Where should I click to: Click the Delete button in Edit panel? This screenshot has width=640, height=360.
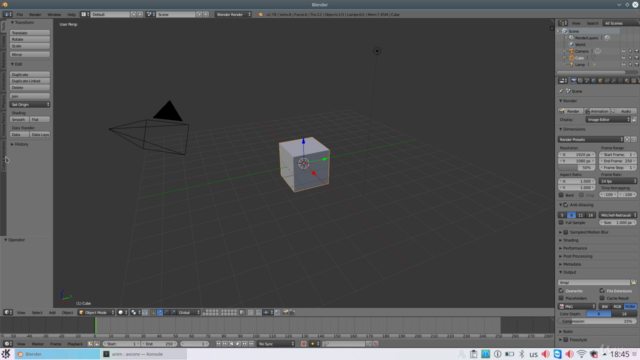[x=30, y=87]
